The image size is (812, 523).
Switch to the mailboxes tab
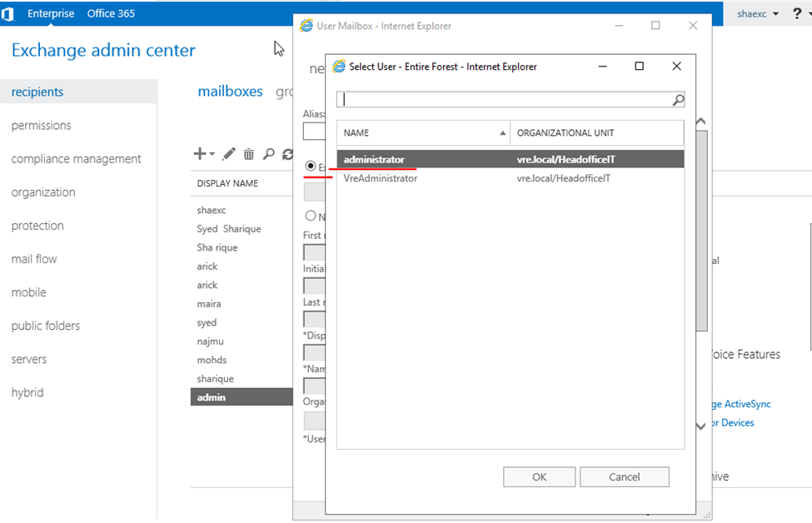(230, 92)
